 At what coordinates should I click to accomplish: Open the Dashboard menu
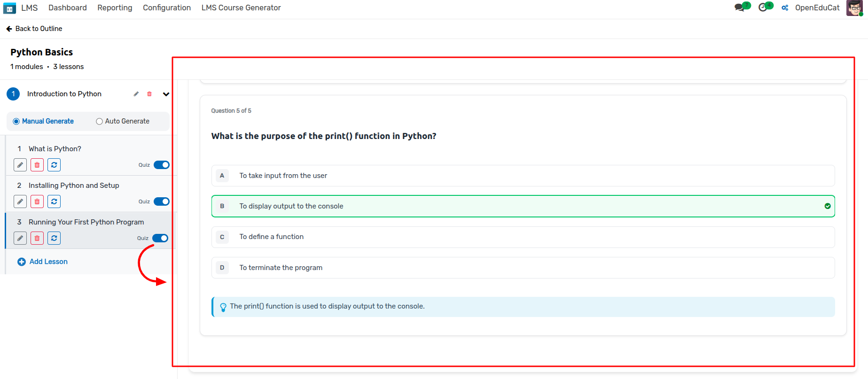tap(68, 8)
